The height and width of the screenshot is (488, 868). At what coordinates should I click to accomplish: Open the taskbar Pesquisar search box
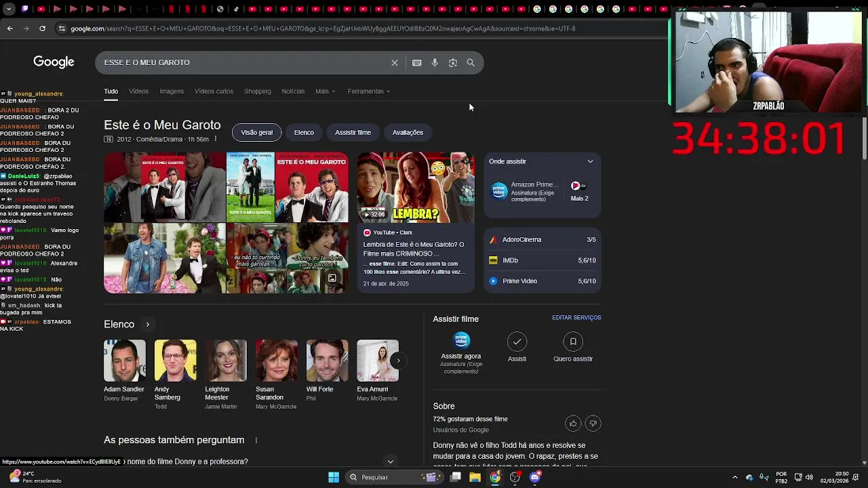(x=395, y=477)
